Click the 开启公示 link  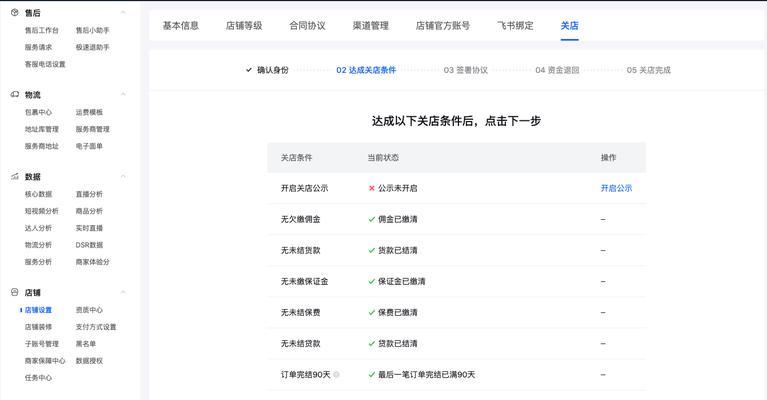[x=616, y=188]
